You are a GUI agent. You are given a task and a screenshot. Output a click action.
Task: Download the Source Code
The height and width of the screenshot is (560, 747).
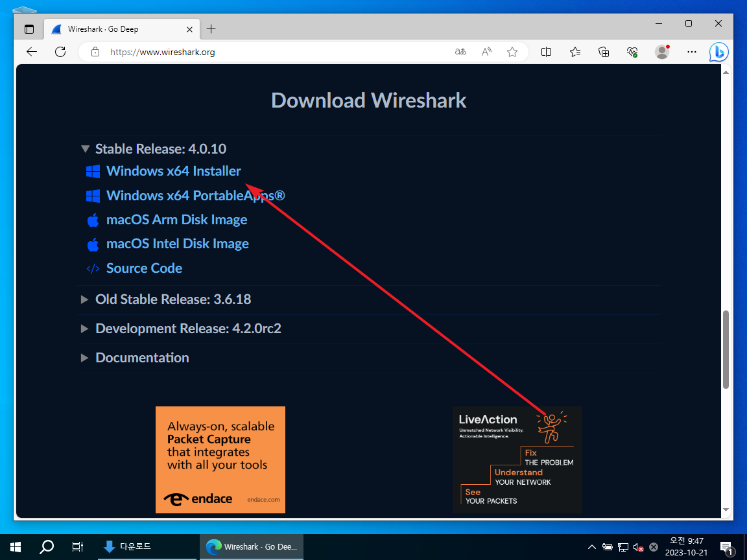(x=144, y=268)
